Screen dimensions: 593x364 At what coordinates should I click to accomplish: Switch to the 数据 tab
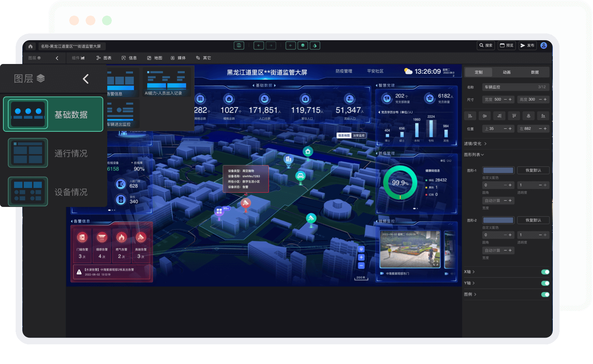click(x=535, y=72)
